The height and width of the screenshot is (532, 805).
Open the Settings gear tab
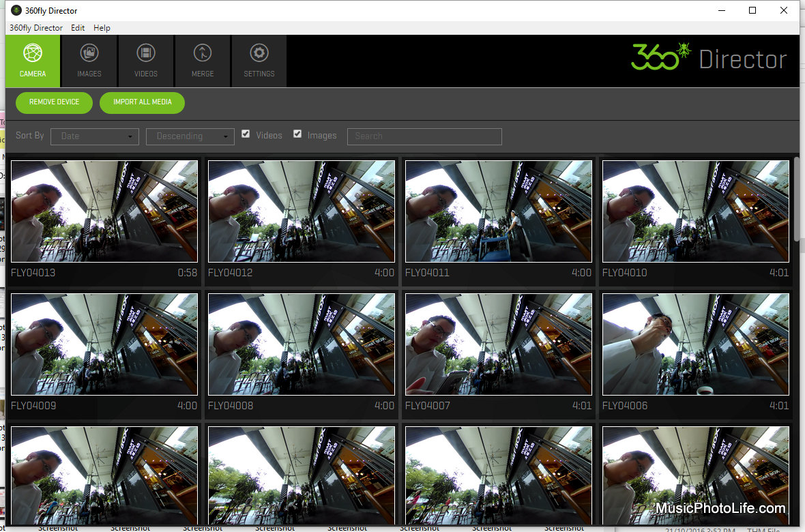[x=259, y=61]
